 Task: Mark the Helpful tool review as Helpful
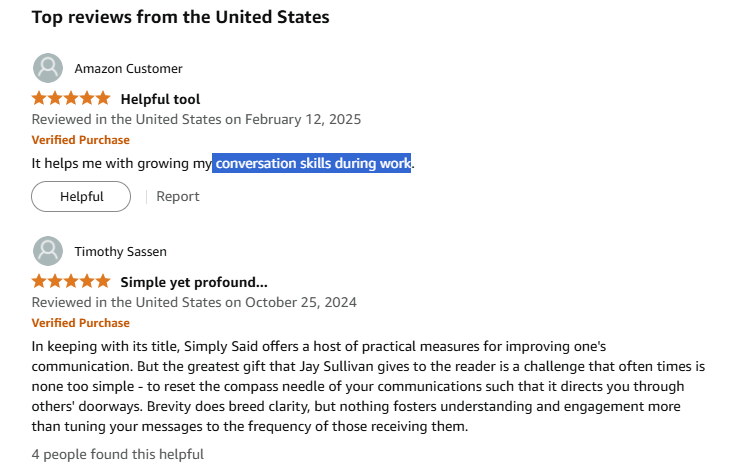pyautogui.click(x=81, y=196)
